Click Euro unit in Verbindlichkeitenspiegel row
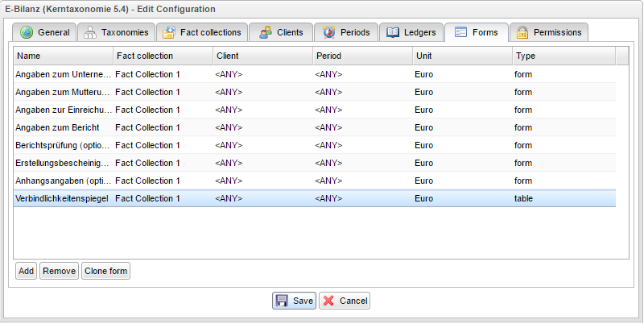Screen dimensions: 644x324 (424, 198)
